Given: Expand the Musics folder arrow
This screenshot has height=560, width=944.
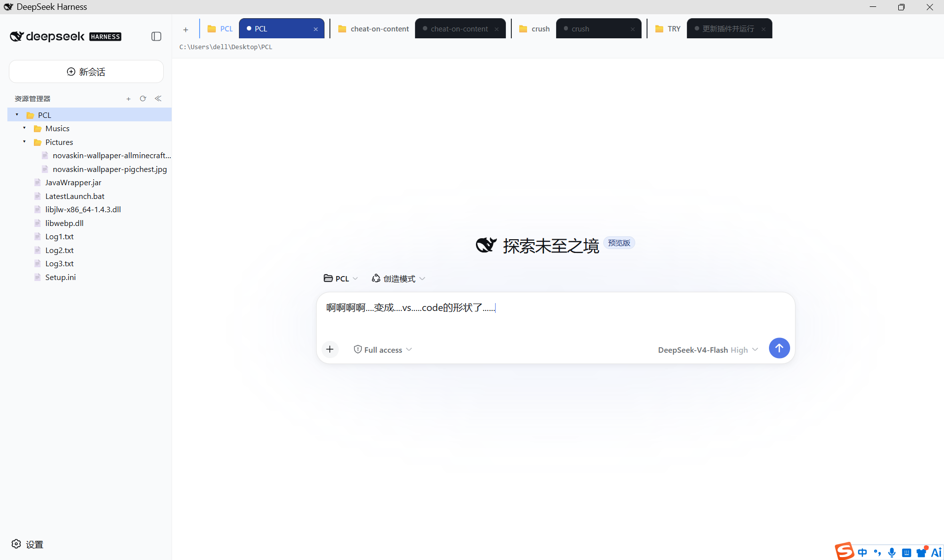Looking at the screenshot, I should click(x=25, y=128).
